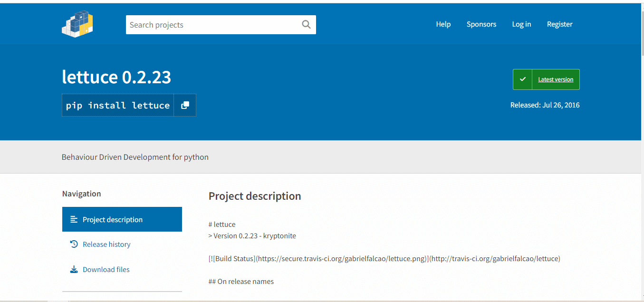Click the clock icon beside Release history

point(74,244)
